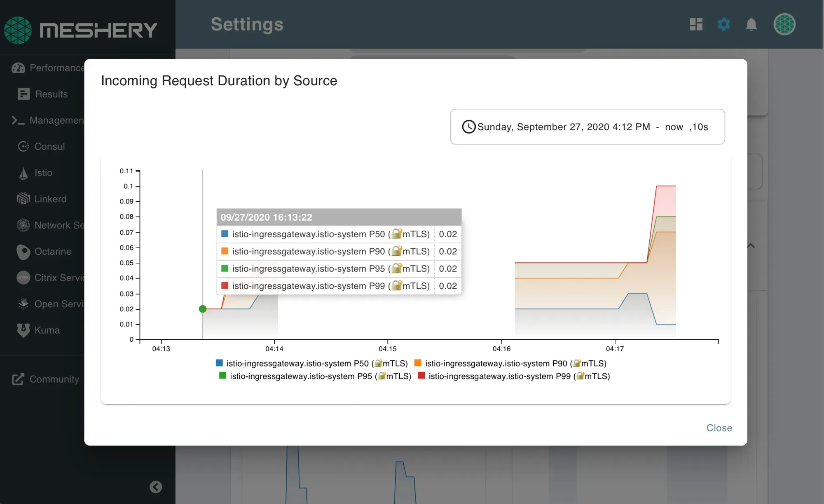This screenshot has height=504, width=824.
Task: Toggle P99 series via red legend swatch
Action: click(421, 376)
